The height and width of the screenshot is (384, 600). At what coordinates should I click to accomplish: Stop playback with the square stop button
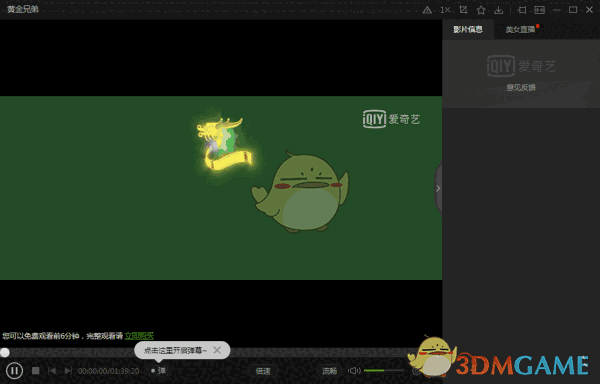point(36,371)
